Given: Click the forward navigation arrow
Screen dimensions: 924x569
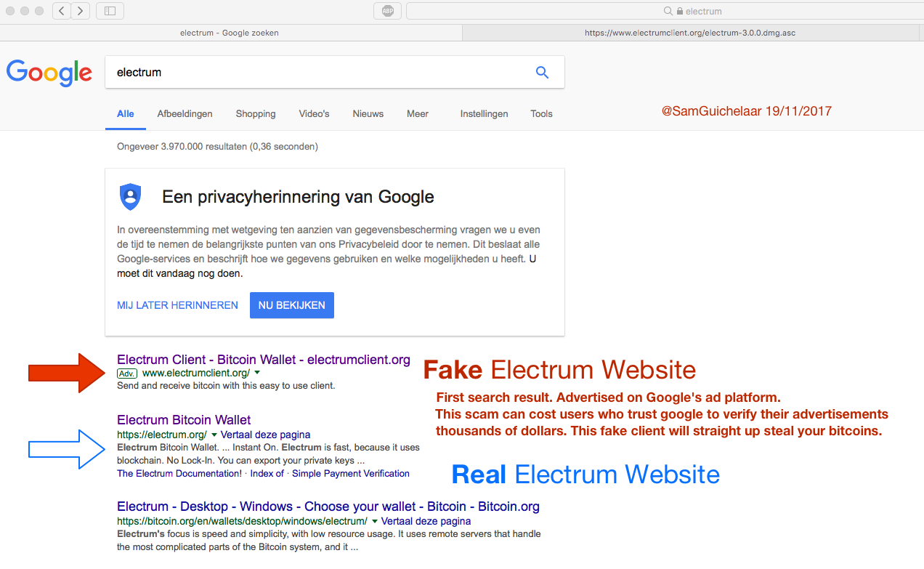Looking at the screenshot, I should 80,11.
